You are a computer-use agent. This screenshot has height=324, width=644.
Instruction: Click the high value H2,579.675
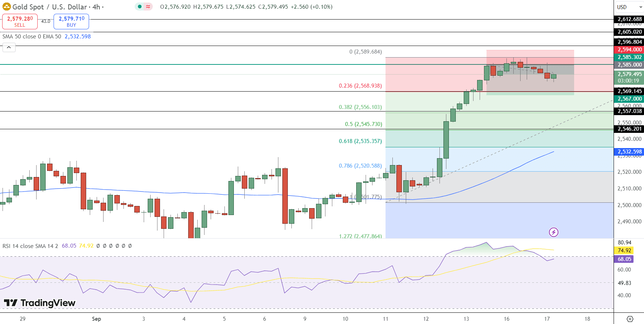click(x=209, y=7)
